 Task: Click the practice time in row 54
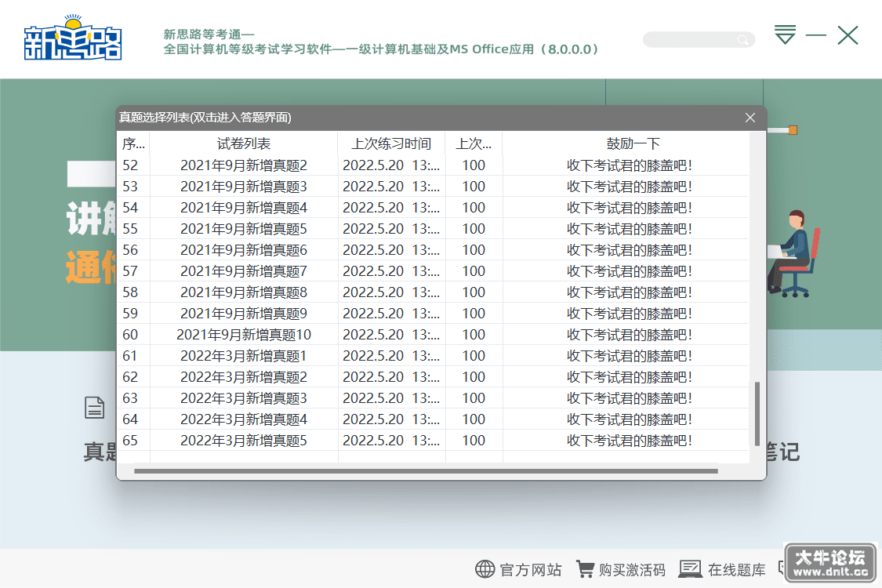(x=391, y=208)
